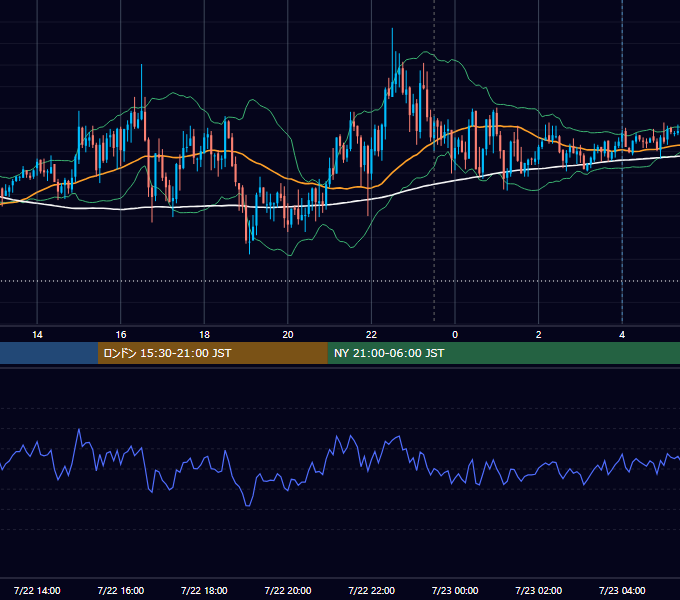
Task: Click hour label 20 on chart axis
Action: [288, 335]
